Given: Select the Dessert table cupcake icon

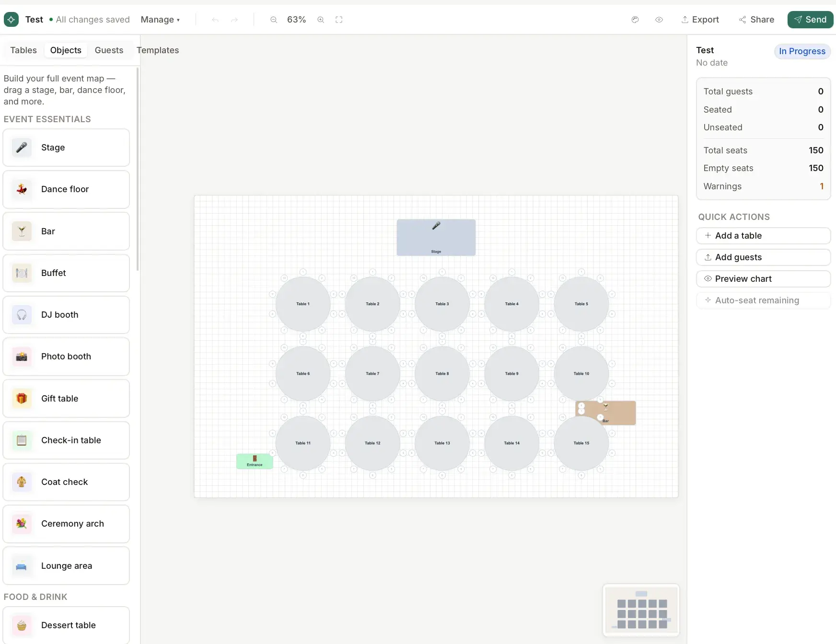Looking at the screenshot, I should [x=22, y=625].
